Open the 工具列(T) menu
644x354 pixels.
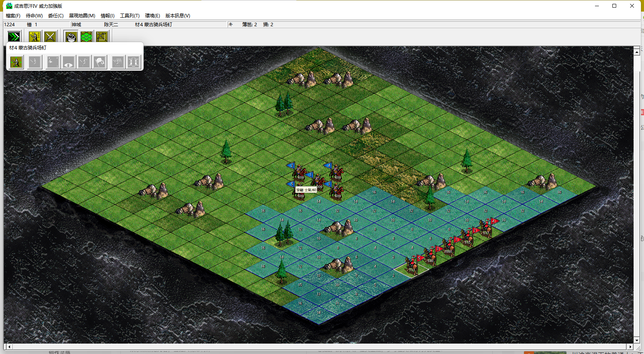point(130,16)
